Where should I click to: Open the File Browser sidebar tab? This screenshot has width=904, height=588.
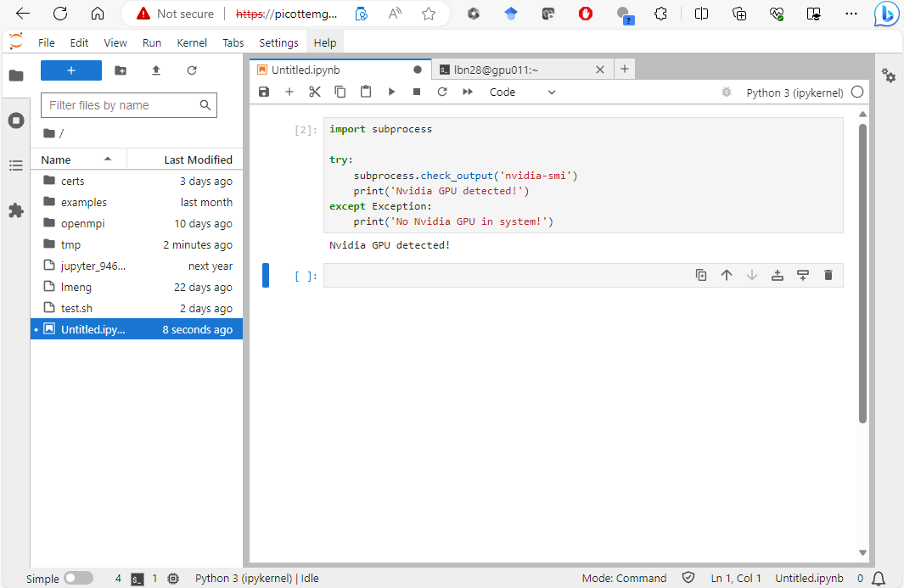[x=16, y=76]
